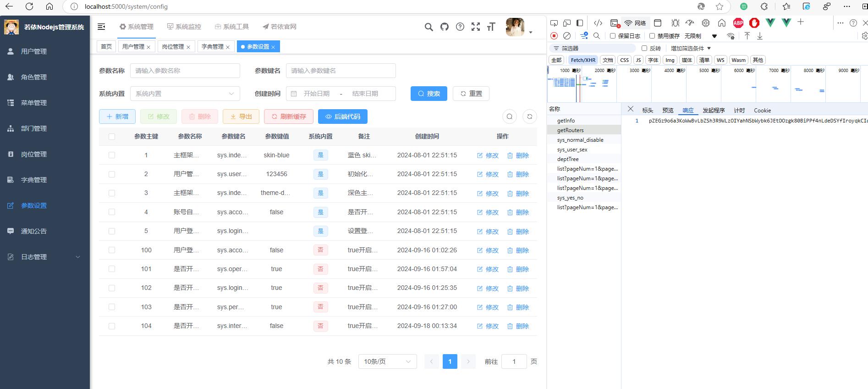Open DevTools more options ellipsis

[x=840, y=23]
